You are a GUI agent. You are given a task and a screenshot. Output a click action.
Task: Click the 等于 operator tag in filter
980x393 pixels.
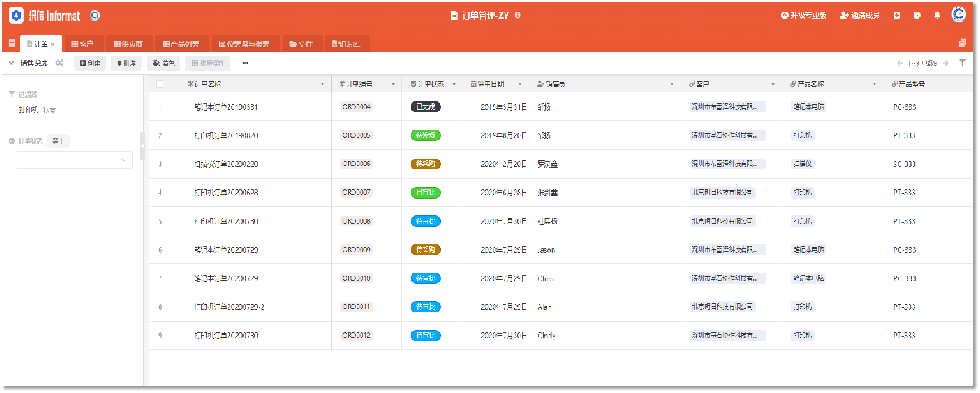click(x=59, y=141)
